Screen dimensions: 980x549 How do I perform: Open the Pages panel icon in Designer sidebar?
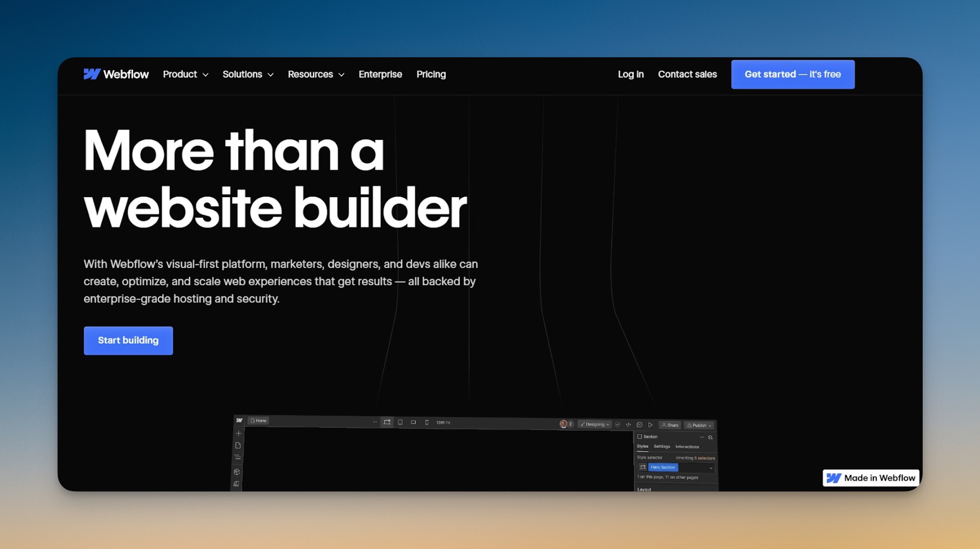[238, 445]
